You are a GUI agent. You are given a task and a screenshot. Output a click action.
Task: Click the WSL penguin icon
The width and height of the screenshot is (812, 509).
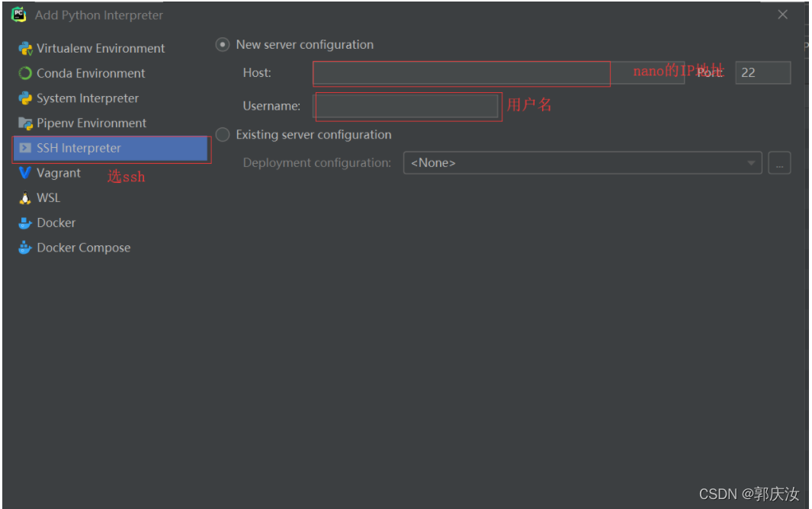[x=25, y=198]
